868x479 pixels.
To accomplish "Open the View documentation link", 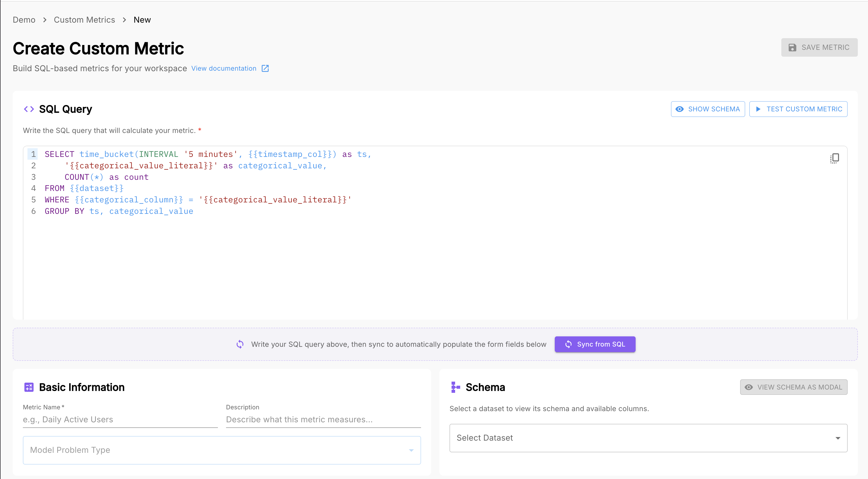I will click(224, 68).
